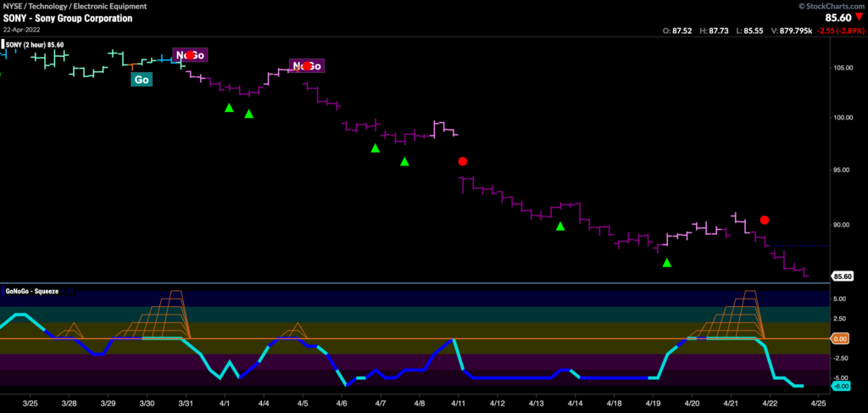Screen dimensions: 868x413
Task: Click the 4/14 date on time axis
Action: [x=576, y=404]
